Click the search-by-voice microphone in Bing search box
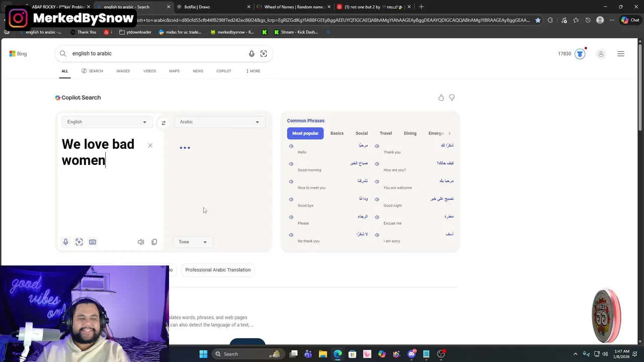Viewport: 644px width, 362px height. (x=252, y=54)
